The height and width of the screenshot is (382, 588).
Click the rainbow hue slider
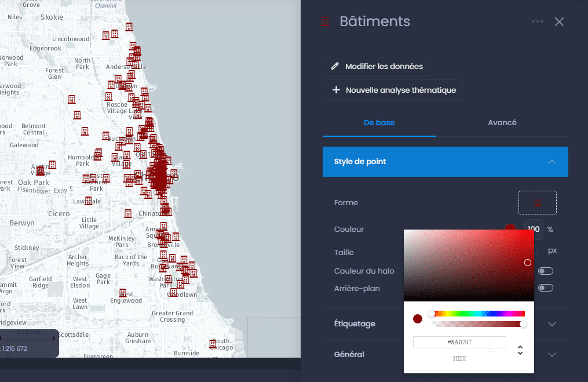point(478,314)
